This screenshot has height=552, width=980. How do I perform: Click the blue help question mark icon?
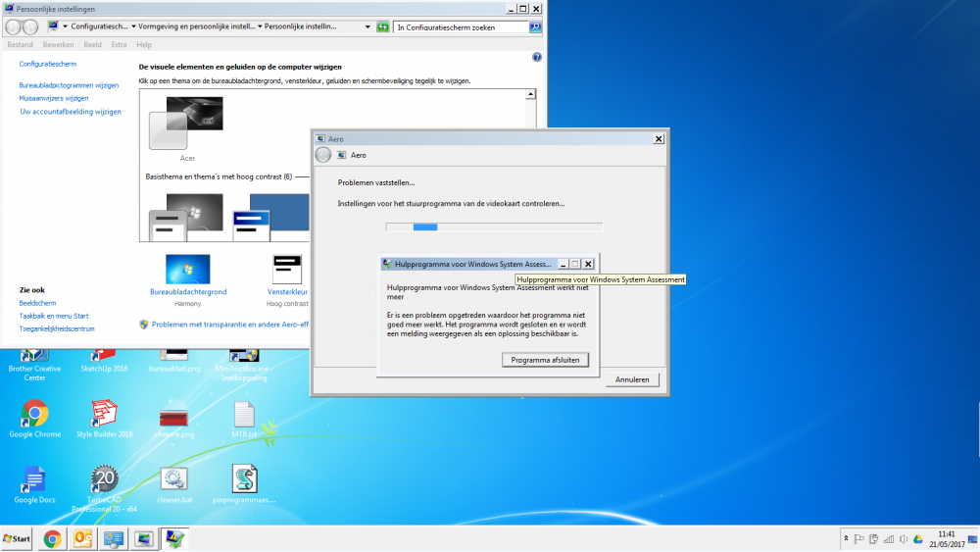(x=536, y=58)
